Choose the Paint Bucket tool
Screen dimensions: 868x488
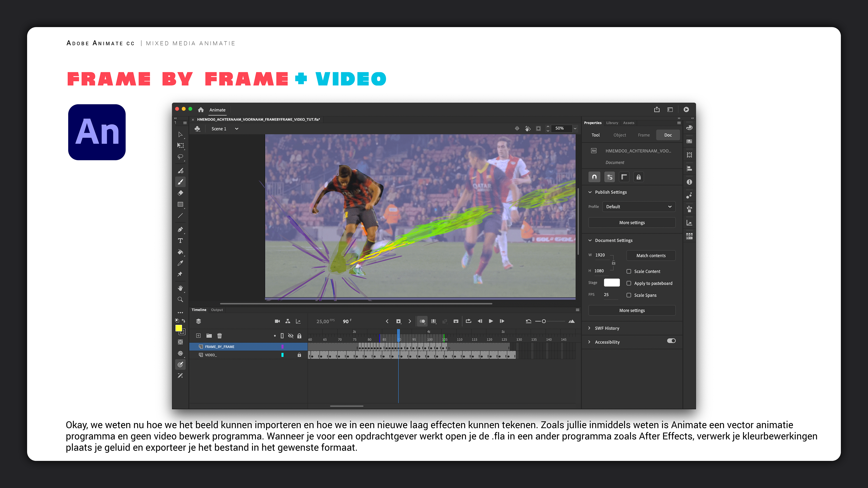180,252
